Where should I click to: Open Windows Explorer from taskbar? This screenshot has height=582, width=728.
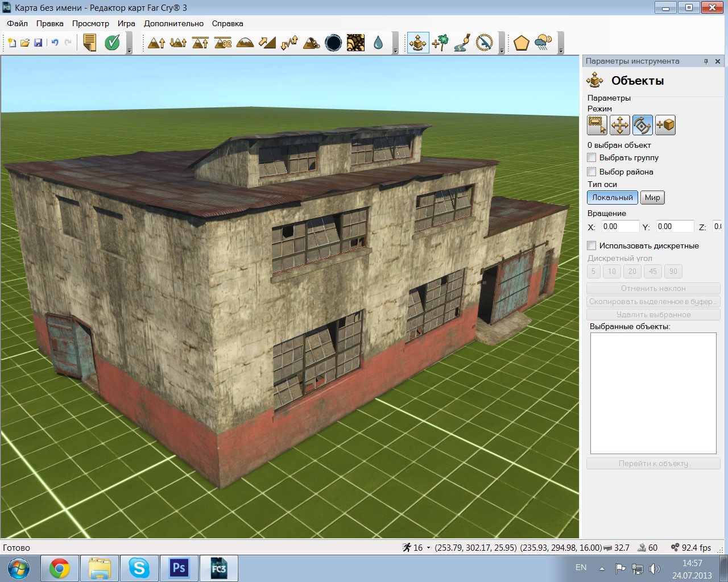point(99,568)
